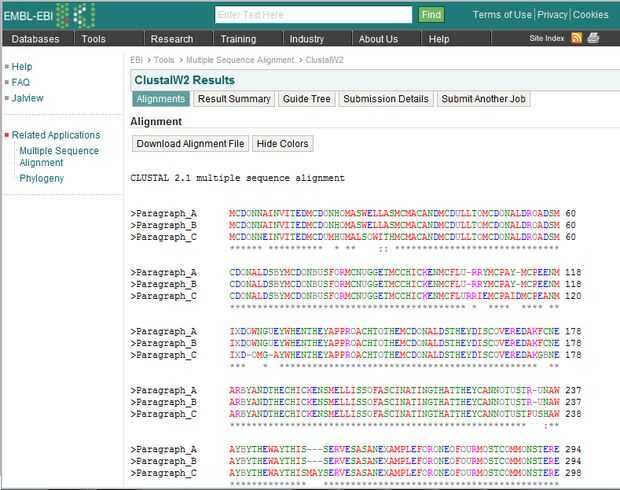Click the Site Index link

(546, 38)
